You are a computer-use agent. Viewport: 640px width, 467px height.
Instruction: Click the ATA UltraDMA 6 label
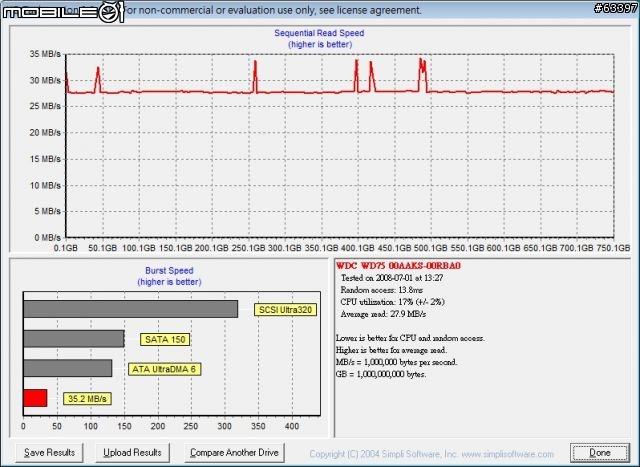click(x=164, y=369)
